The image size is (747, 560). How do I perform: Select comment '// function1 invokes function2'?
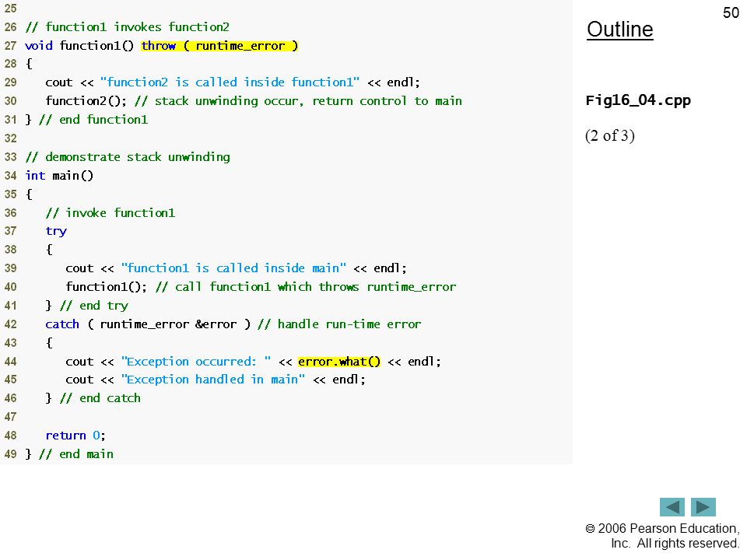pos(127,27)
